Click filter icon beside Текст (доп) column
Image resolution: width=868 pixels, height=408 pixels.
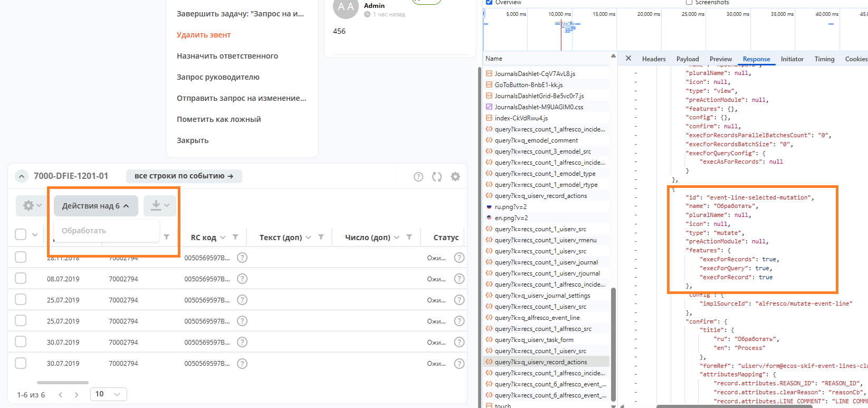pos(321,238)
